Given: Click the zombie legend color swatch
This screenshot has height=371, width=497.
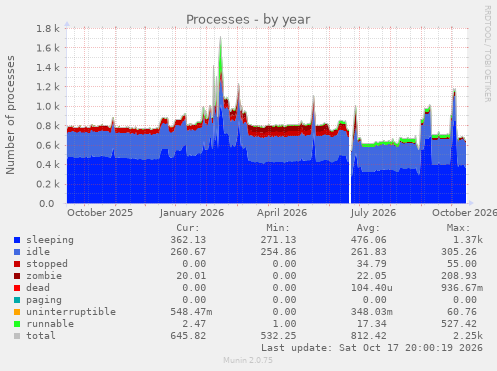Looking at the screenshot, I should 17,276.
